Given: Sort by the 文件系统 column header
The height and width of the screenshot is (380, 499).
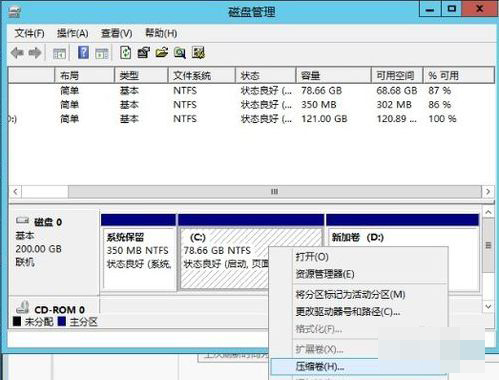Looking at the screenshot, I should point(202,76).
